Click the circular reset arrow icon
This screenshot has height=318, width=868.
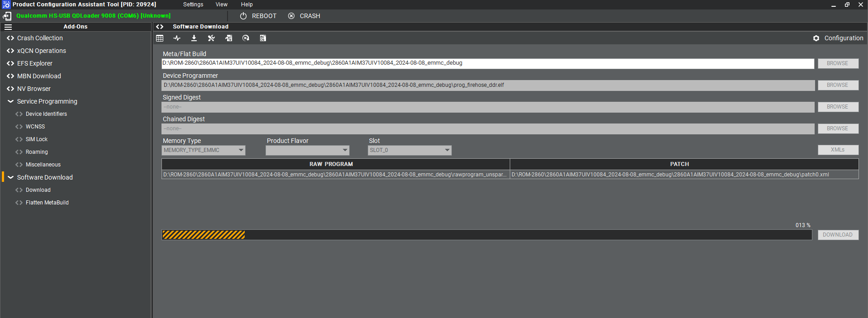tap(246, 38)
